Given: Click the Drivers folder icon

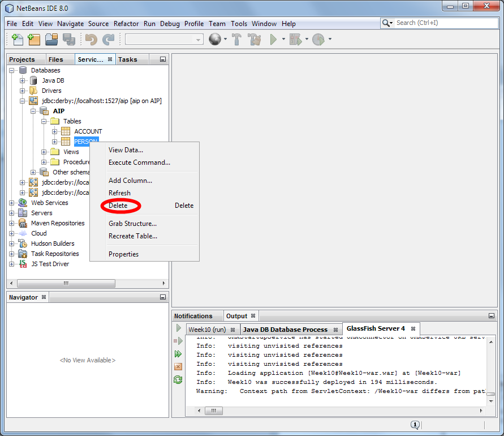Looking at the screenshot, I should point(33,91).
